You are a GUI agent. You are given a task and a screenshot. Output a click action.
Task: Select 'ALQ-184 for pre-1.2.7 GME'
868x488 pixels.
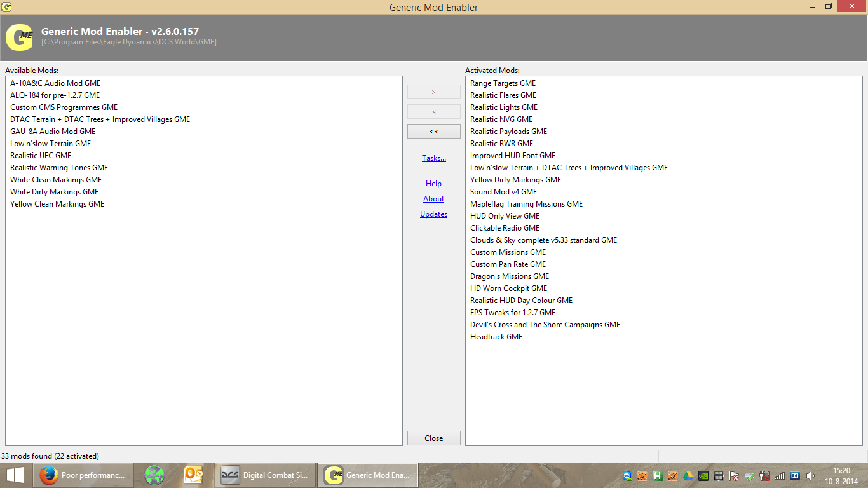[55, 95]
